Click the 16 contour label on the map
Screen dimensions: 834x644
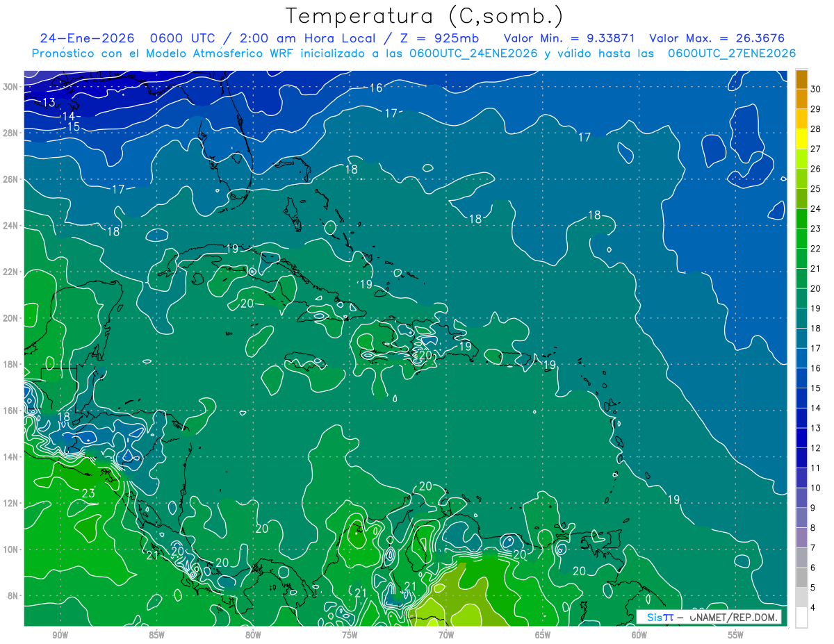click(x=376, y=88)
